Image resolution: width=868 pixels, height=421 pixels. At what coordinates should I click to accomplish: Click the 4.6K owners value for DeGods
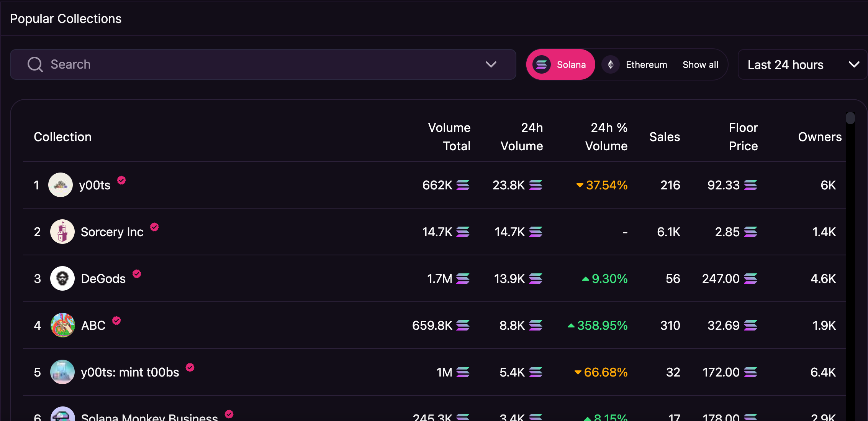tap(823, 279)
